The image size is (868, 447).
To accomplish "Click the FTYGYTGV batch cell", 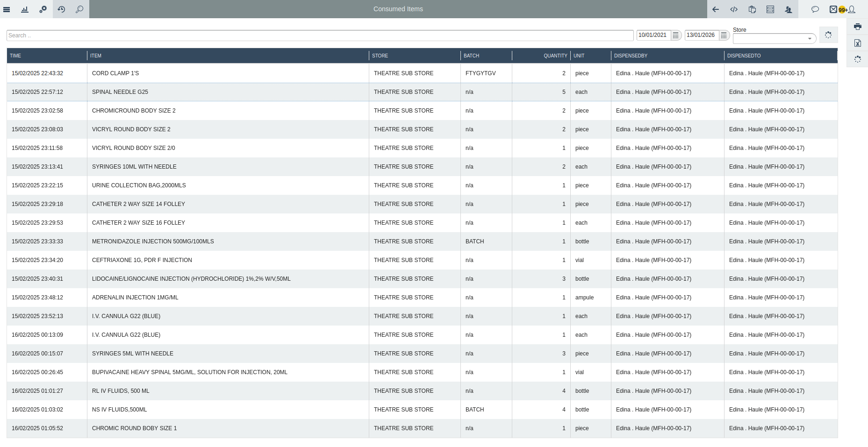I will [x=486, y=73].
